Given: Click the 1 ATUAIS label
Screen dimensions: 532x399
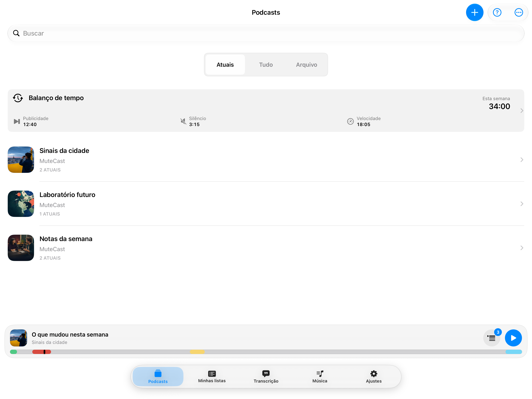Looking at the screenshot, I should pos(50,214).
